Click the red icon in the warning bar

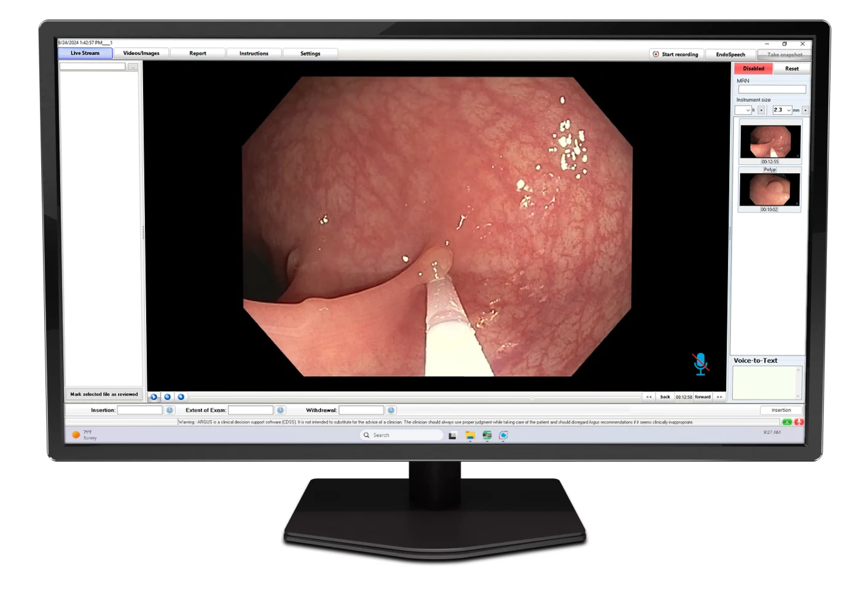coord(799,422)
